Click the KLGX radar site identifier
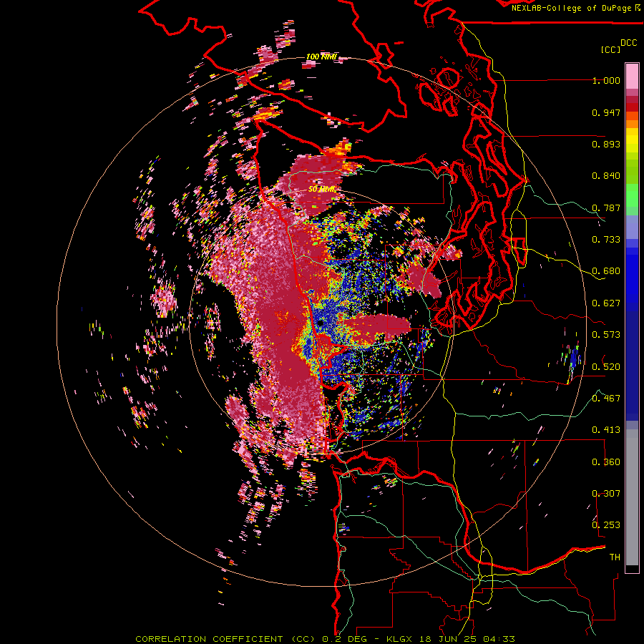Screen dimensions: 644x644 coord(399,639)
